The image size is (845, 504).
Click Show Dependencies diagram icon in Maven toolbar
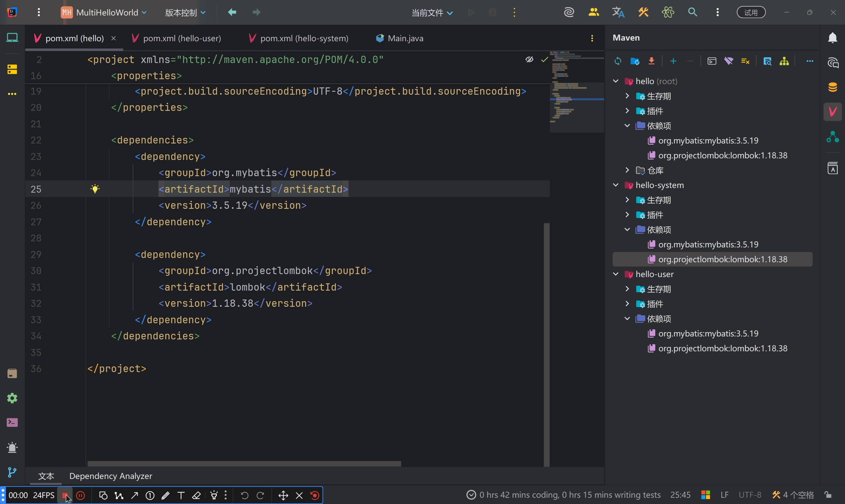coord(784,61)
